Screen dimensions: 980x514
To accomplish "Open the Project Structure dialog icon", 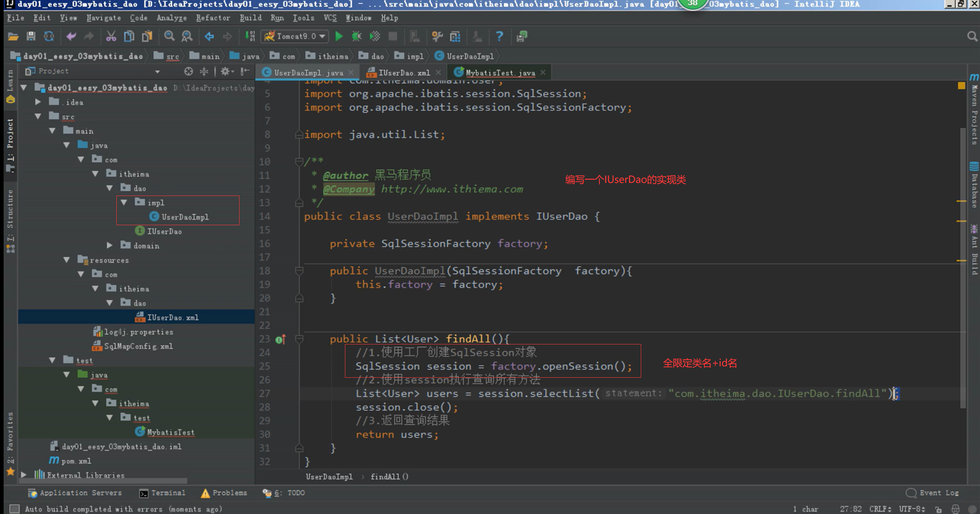I will click(455, 36).
